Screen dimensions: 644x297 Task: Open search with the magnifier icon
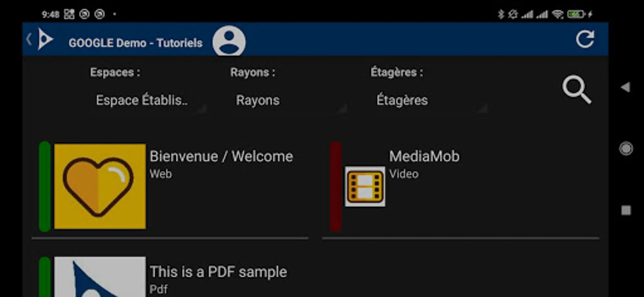pos(577,89)
